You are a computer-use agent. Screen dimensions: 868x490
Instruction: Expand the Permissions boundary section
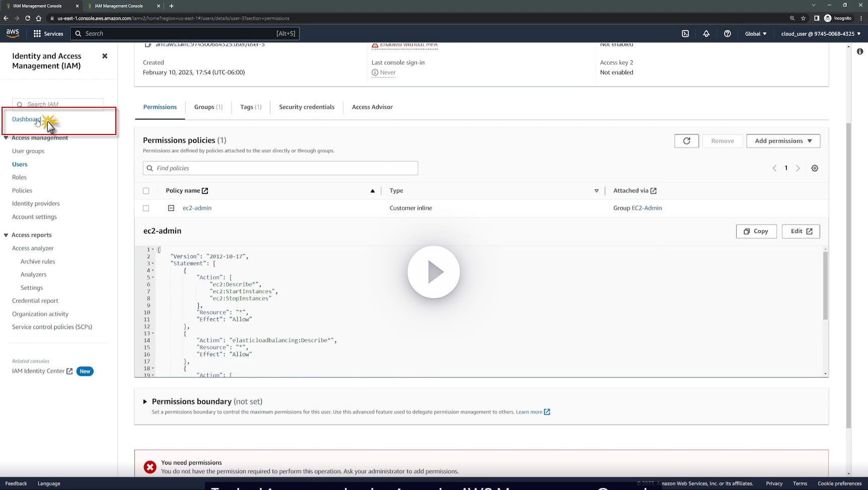coord(145,401)
